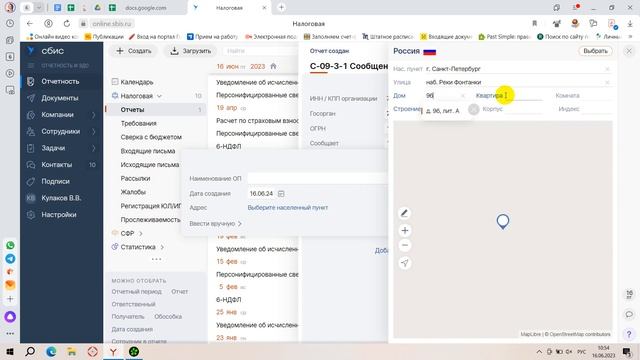Select Отчеты in the Налоговая tree
The width and height of the screenshot is (640, 360).
tap(132, 109)
